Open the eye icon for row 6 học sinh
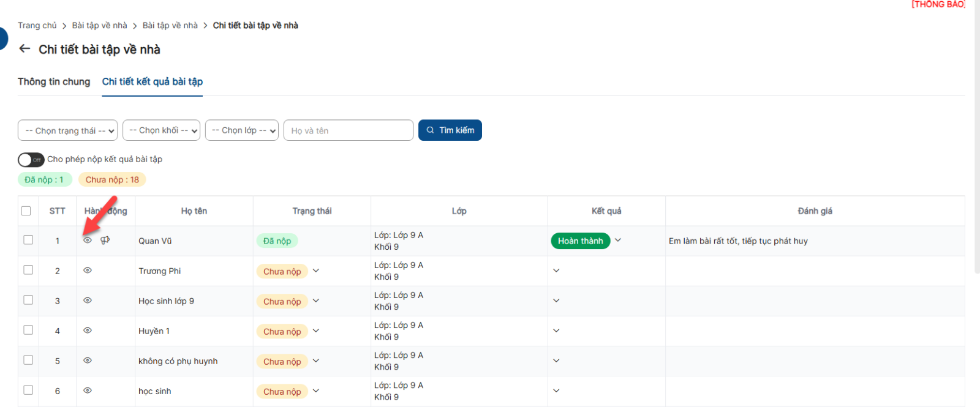This screenshot has width=980, height=407. tap(88, 390)
